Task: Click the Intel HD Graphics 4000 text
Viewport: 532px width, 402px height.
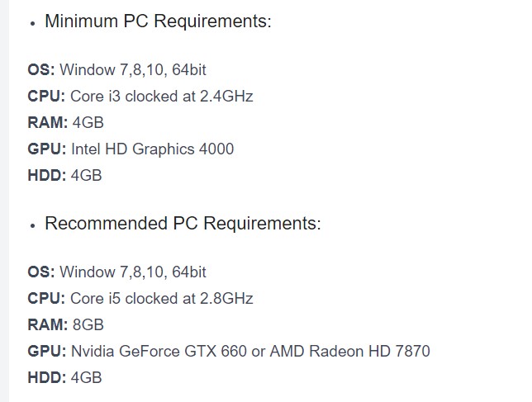Action: coord(152,149)
